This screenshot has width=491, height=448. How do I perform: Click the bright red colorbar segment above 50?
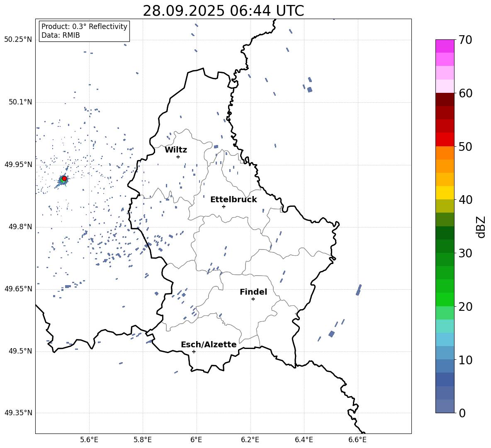(445, 140)
